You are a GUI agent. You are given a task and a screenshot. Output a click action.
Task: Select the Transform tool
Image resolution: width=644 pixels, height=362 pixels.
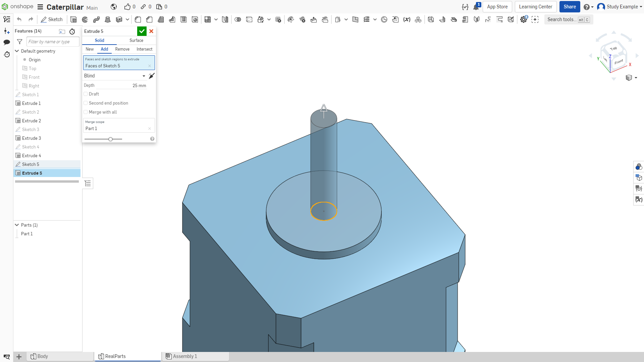click(261, 19)
